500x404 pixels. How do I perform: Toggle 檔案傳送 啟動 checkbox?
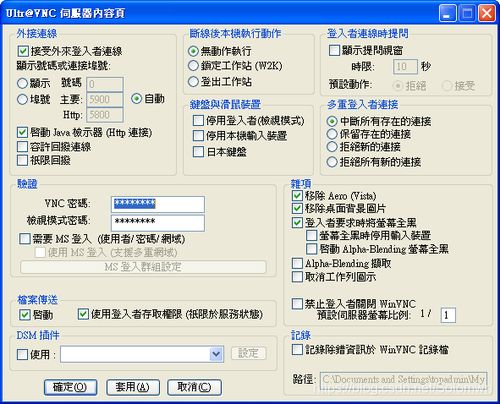pyautogui.click(x=25, y=315)
